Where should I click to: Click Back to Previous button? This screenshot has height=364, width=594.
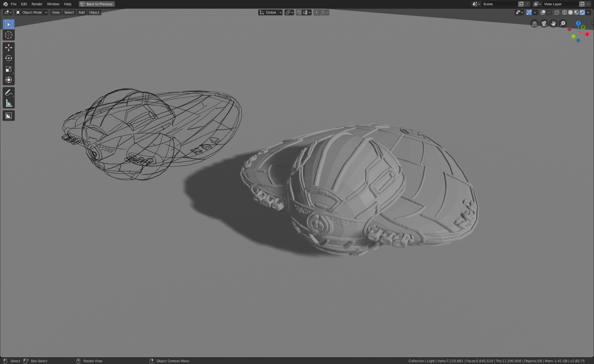[x=97, y=4]
